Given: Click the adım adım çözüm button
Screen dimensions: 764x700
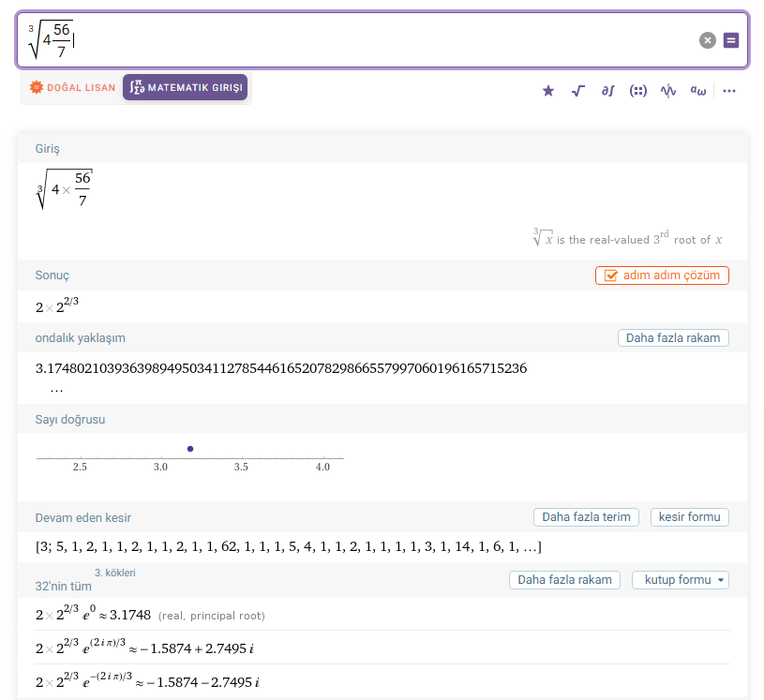Looking at the screenshot, I should pyautogui.click(x=662, y=276).
